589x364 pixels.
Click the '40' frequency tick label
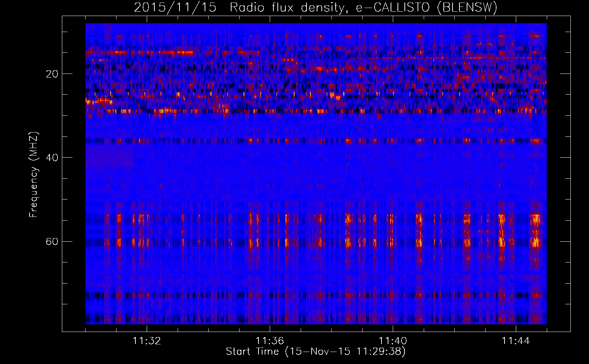point(52,158)
